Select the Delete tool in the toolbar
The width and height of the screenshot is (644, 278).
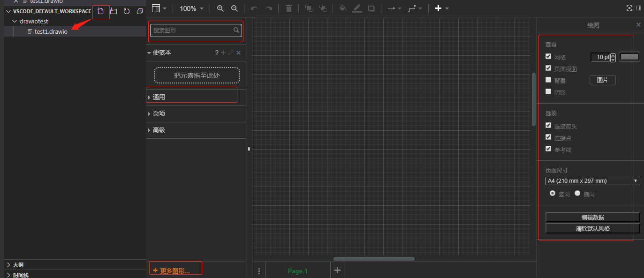[x=288, y=8]
